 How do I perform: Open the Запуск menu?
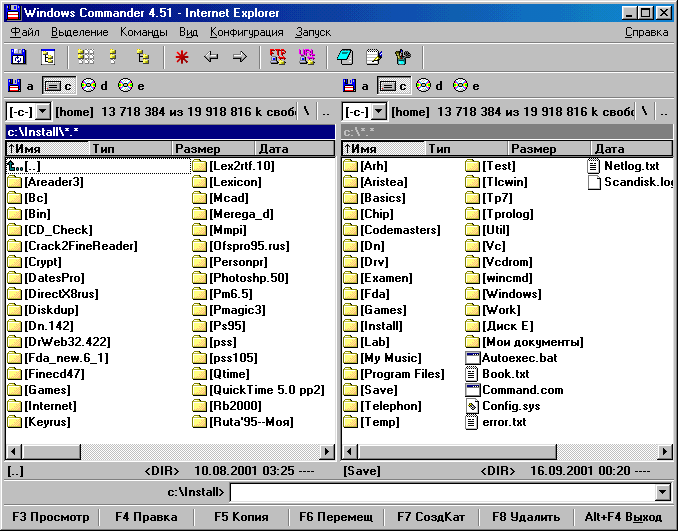(x=313, y=32)
